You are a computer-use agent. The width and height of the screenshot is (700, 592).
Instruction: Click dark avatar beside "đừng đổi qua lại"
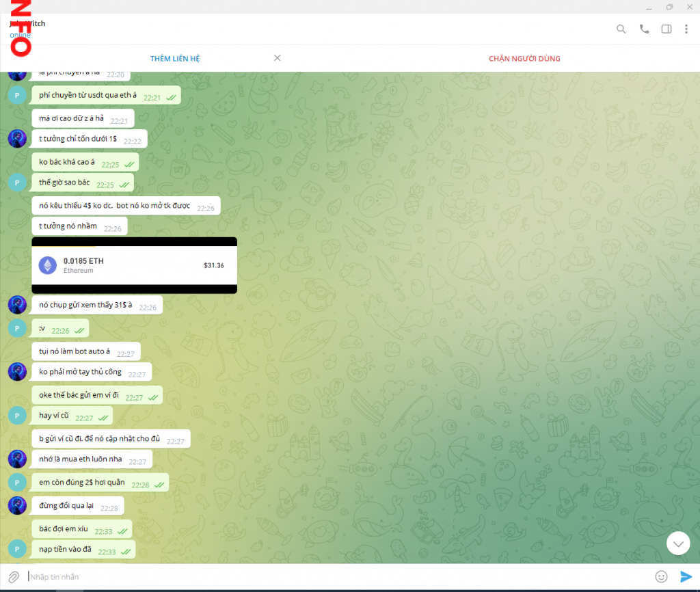pyautogui.click(x=17, y=506)
